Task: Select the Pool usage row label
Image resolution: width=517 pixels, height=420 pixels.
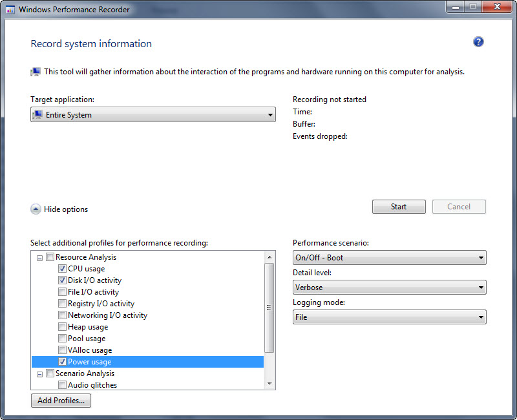Action: click(87, 339)
